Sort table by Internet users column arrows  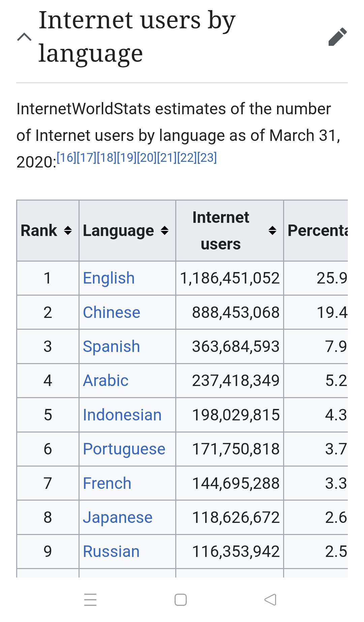(x=272, y=231)
